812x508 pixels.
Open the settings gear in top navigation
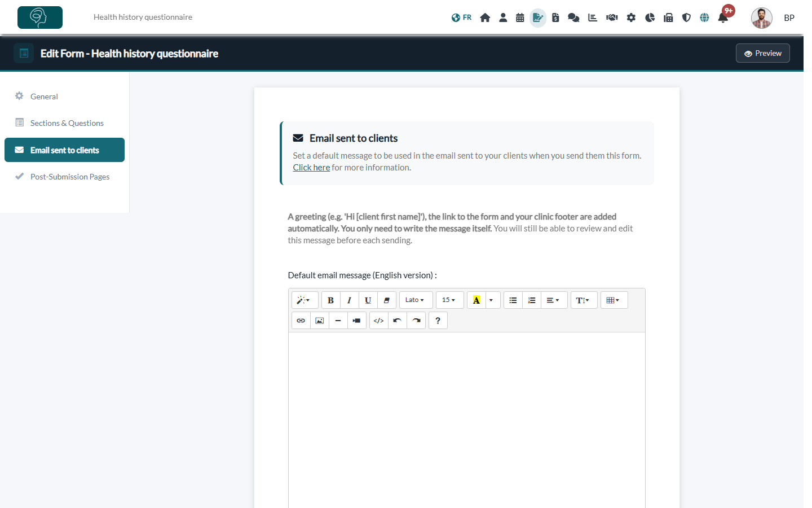(631, 17)
